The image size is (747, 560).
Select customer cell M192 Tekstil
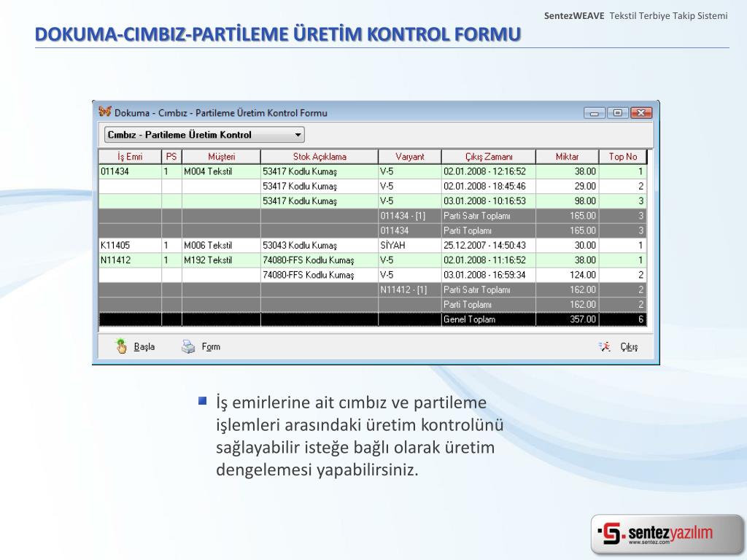pos(221,260)
